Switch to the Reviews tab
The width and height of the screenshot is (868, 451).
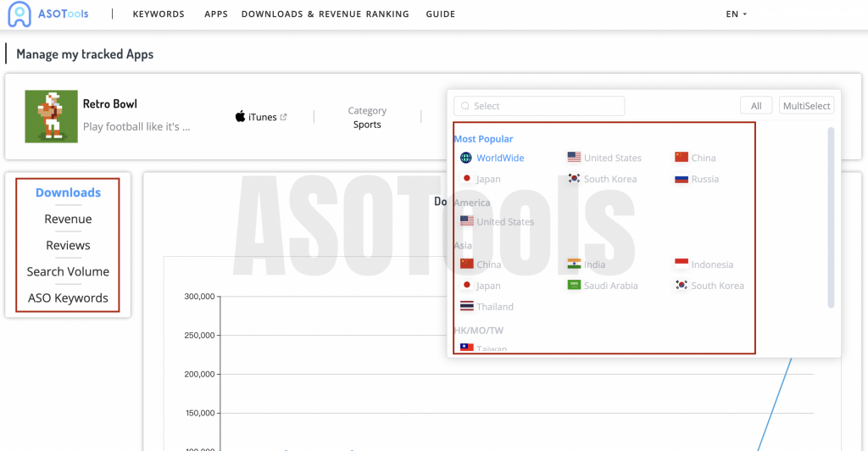[x=68, y=245]
